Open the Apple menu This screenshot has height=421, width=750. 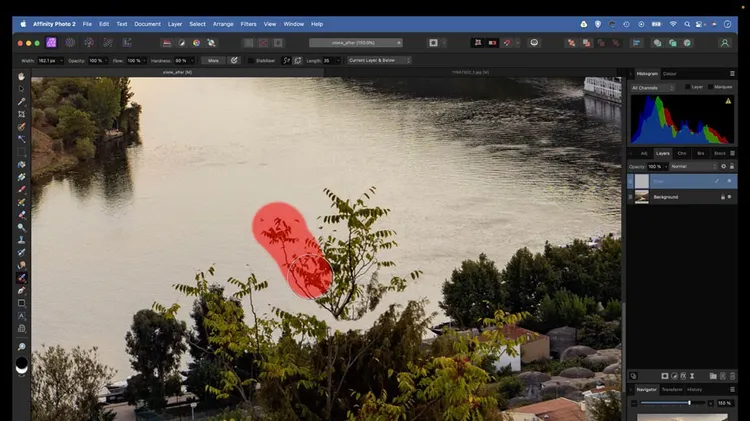23,24
